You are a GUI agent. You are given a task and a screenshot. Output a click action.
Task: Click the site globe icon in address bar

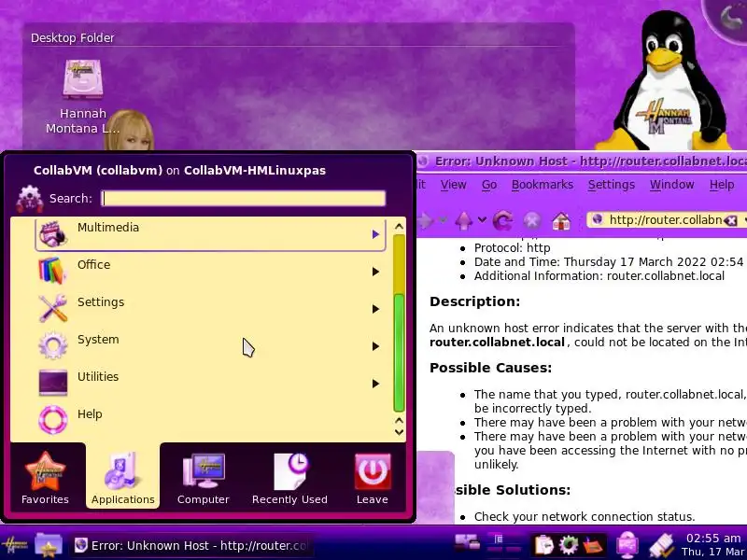tap(597, 219)
